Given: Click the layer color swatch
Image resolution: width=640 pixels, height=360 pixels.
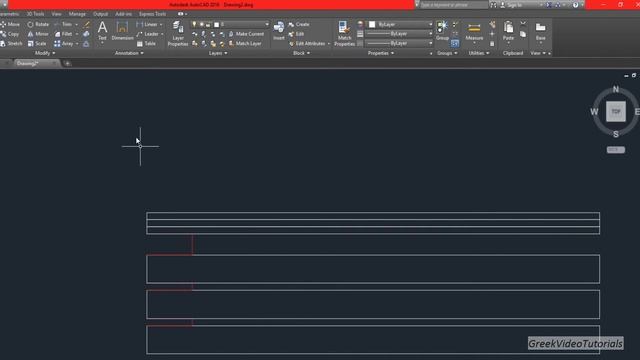Looking at the screenshot, I should [x=216, y=24].
